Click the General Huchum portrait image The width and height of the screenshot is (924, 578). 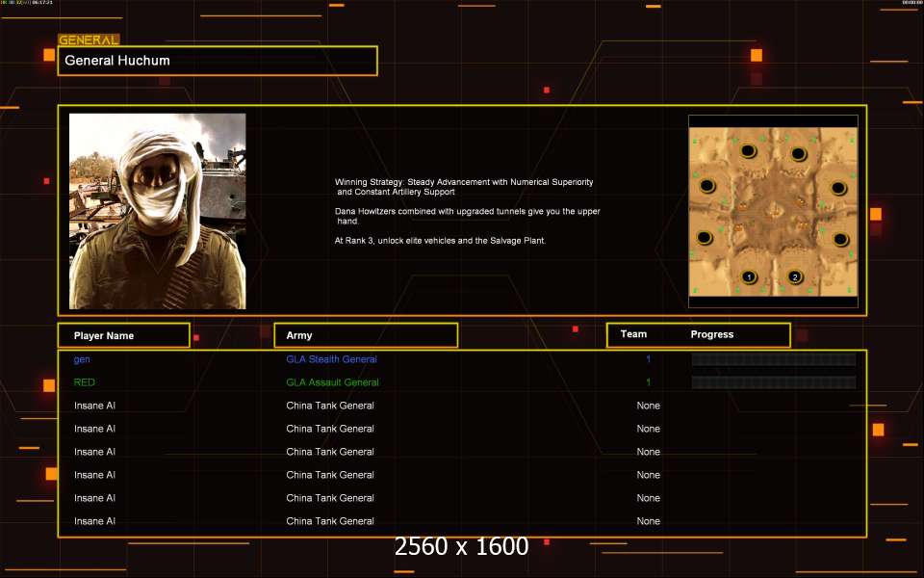157,211
